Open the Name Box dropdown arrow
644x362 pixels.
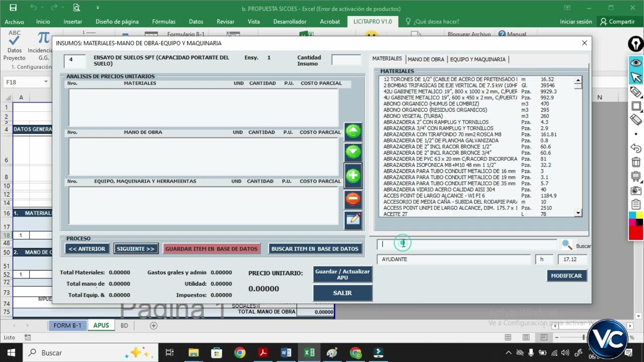[x=46, y=82]
